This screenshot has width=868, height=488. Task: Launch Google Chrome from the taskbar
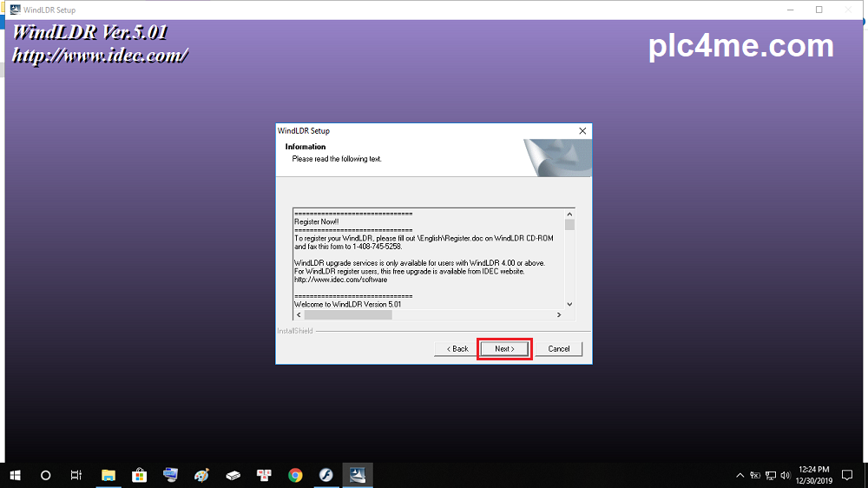click(295, 475)
